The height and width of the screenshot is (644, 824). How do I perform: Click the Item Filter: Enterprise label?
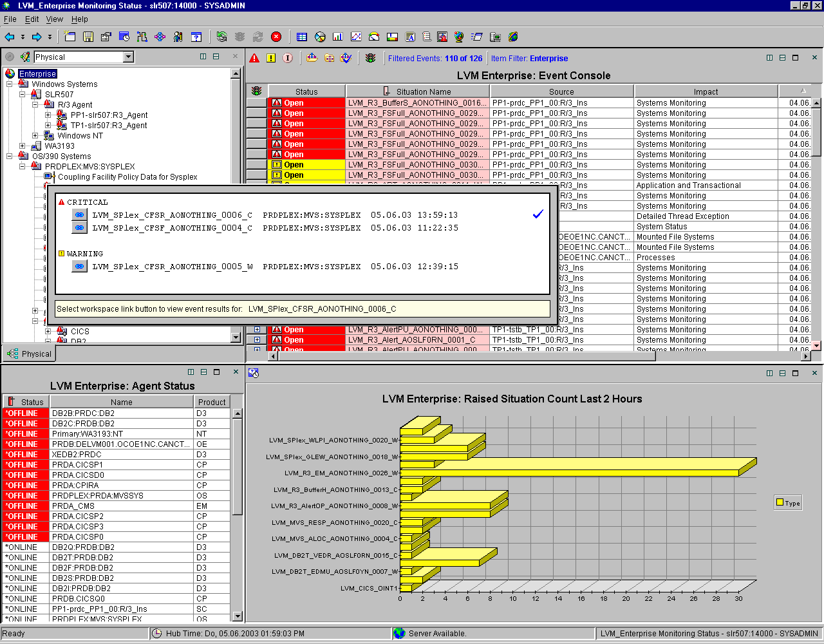529,59
